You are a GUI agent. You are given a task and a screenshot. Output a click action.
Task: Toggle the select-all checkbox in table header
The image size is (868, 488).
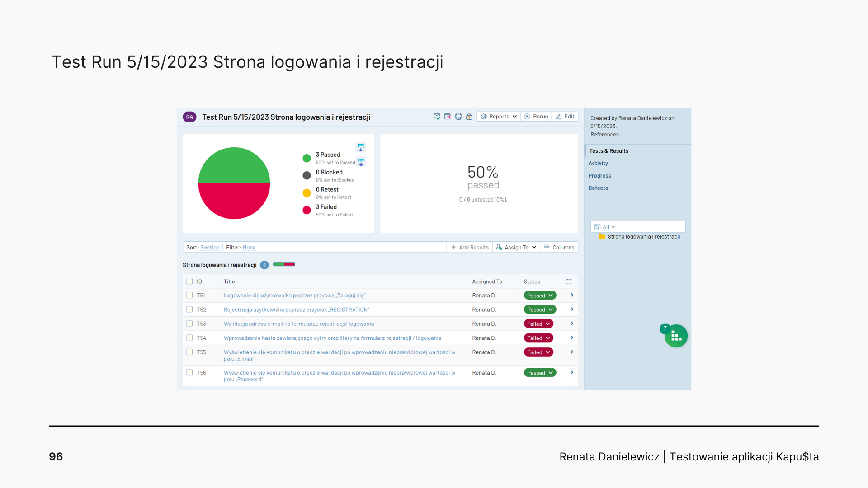coord(189,282)
